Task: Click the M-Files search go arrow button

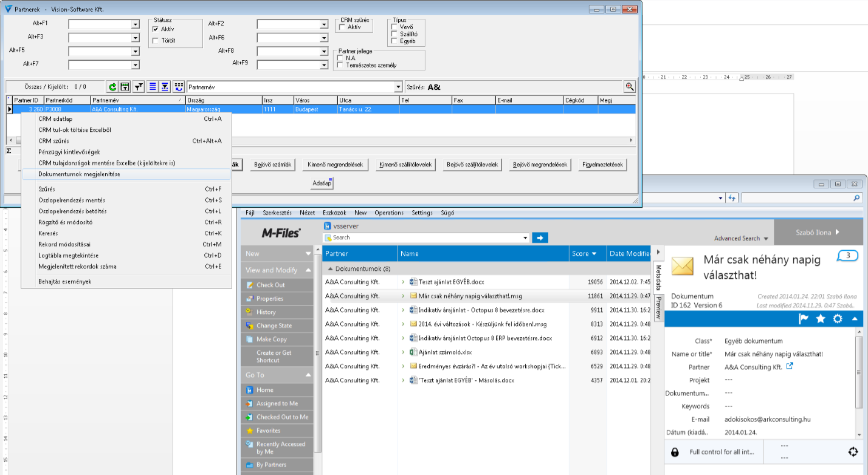Action: pos(540,237)
